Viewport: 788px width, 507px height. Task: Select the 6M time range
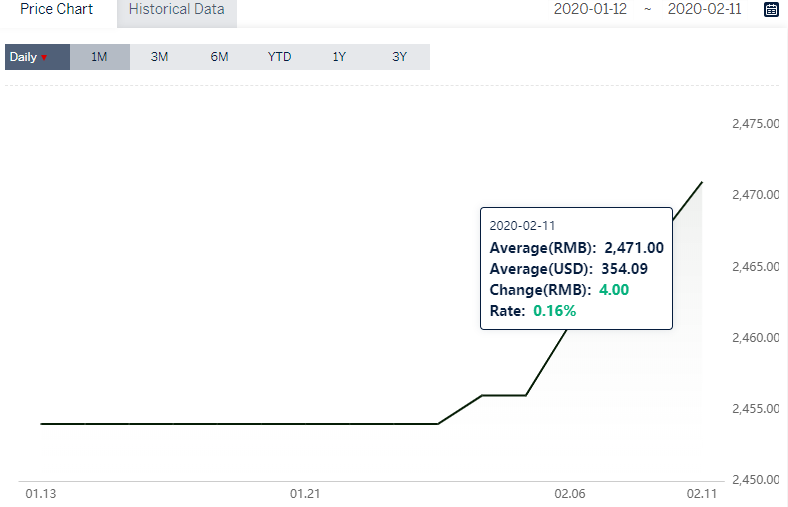(x=219, y=57)
